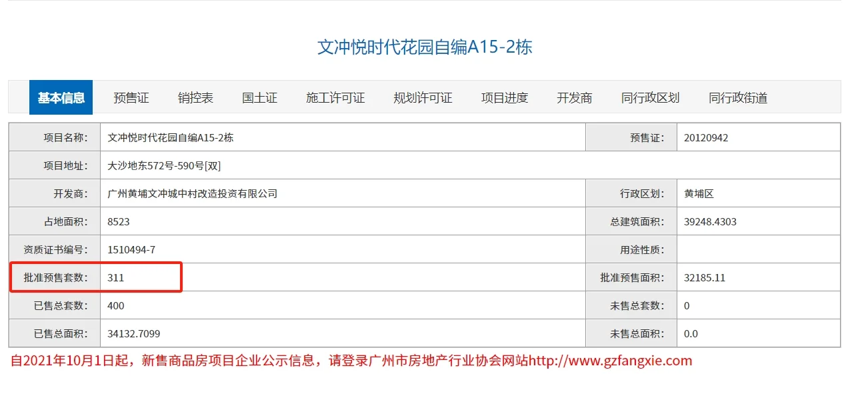868x396 pixels.
Task: Click the 未售总套数 label
Action: pos(638,306)
